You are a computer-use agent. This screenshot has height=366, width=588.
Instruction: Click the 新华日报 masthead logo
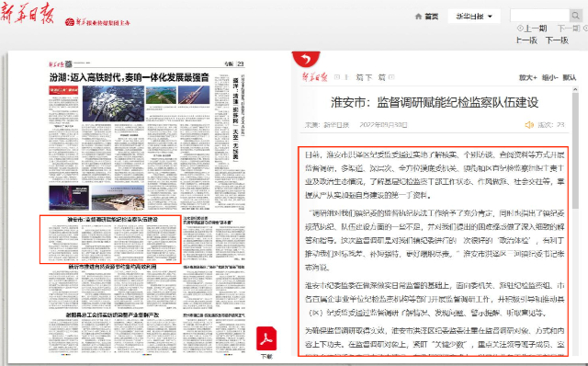28,15
